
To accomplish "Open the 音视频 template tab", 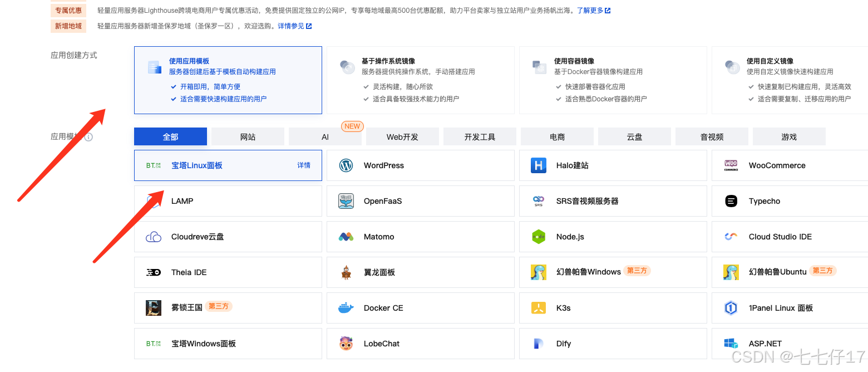I will pos(712,136).
